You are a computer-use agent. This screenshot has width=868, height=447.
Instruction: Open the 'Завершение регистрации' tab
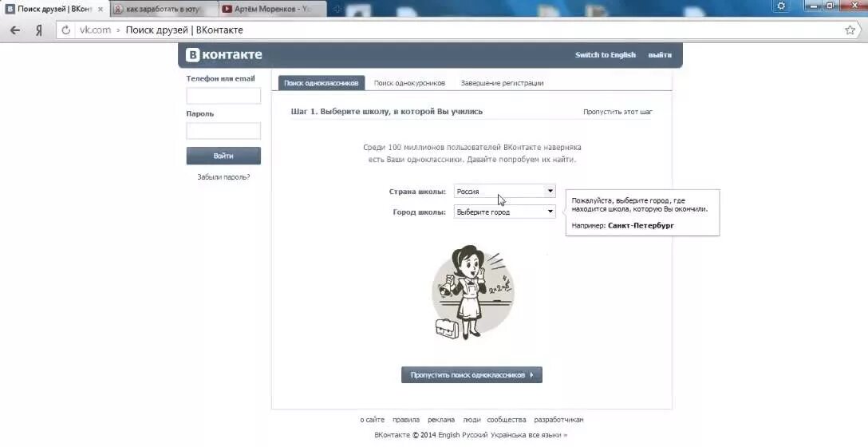pos(502,83)
